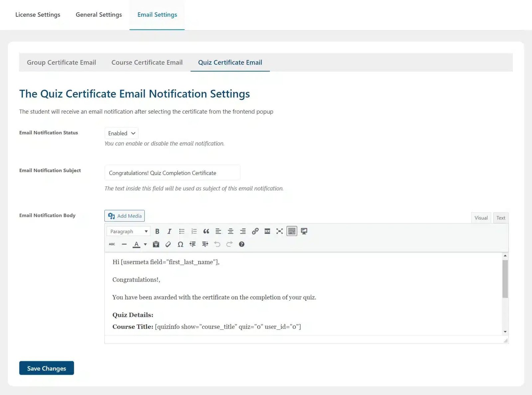The image size is (532, 395).
Task: Switch editor to Visual mode
Action: pos(481,218)
